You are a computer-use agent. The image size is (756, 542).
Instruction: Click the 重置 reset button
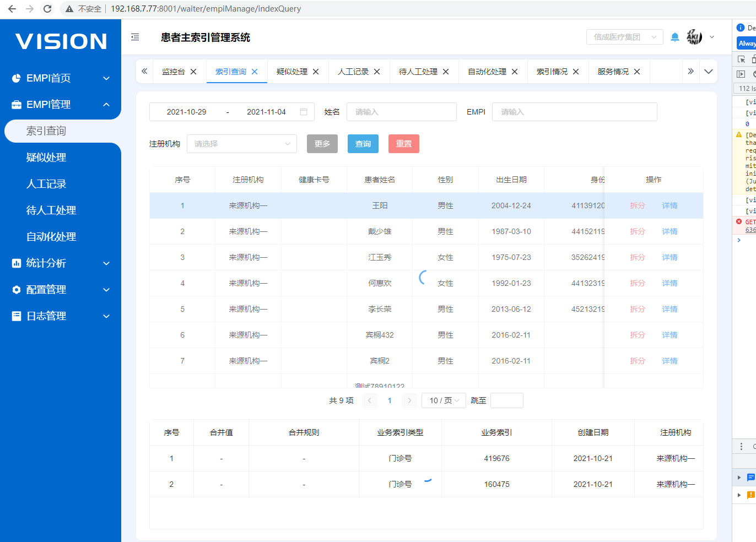pos(404,144)
